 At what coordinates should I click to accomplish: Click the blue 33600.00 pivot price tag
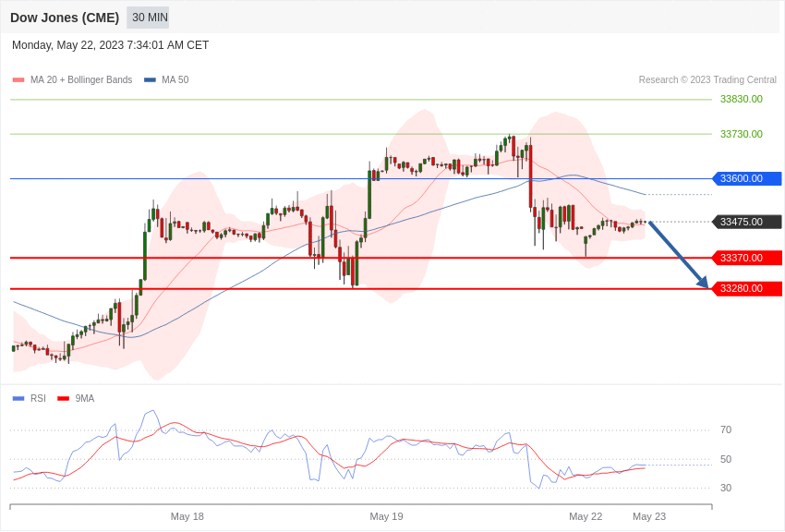(x=746, y=178)
